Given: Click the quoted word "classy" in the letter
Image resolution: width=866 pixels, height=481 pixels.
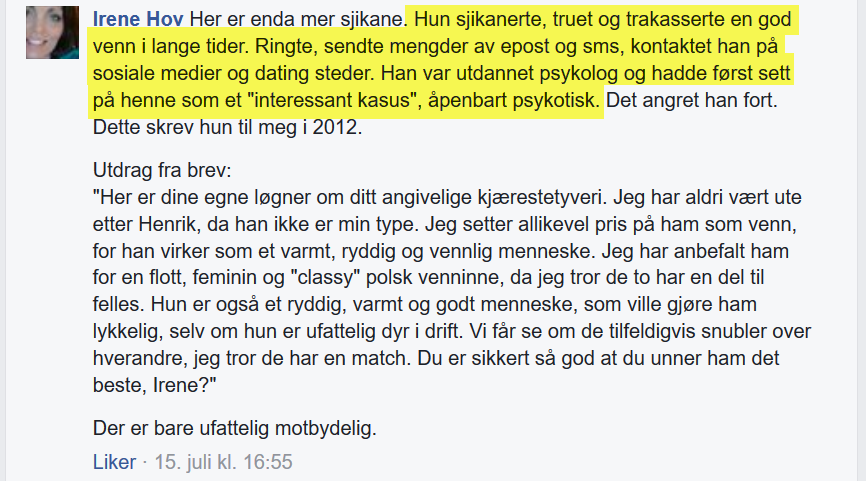Looking at the screenshot, I should (325, 278).
